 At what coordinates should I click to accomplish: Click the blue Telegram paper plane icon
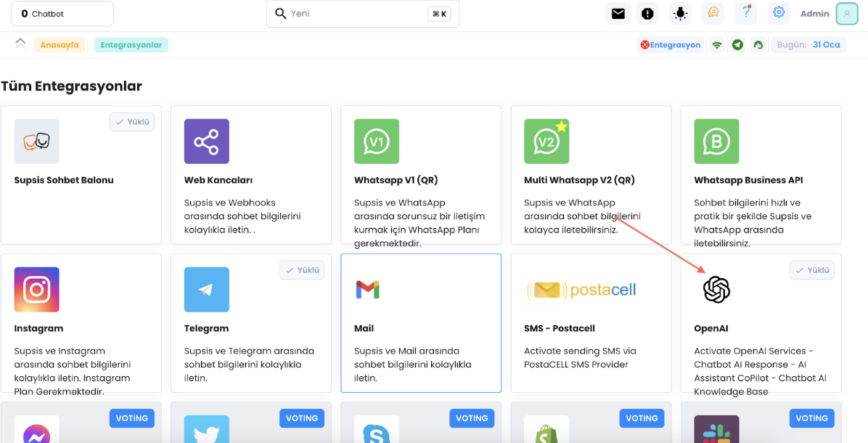tap(207, 290)
